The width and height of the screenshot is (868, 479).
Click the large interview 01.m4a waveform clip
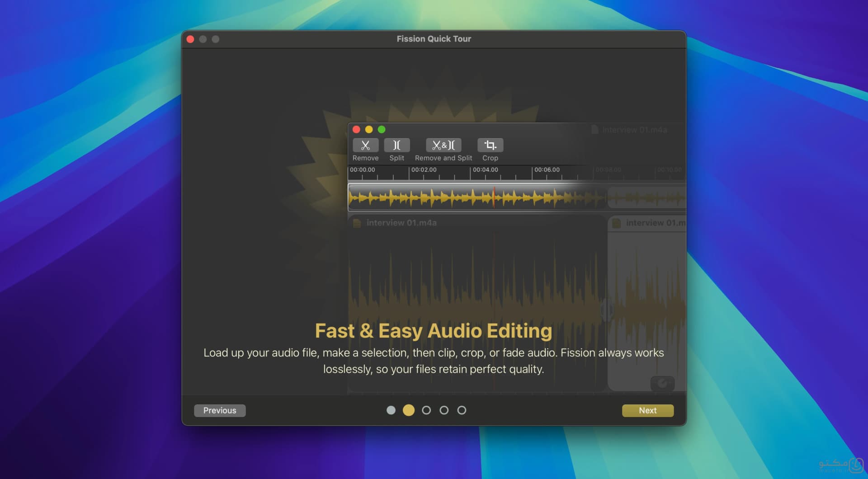477,304
